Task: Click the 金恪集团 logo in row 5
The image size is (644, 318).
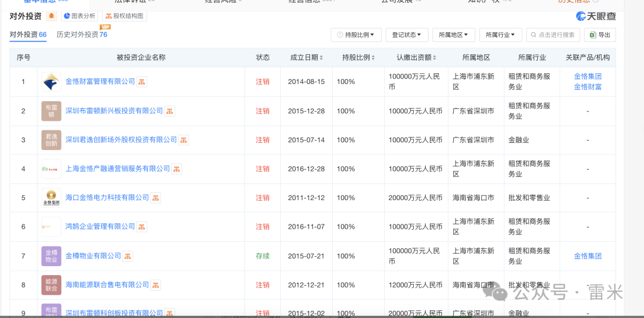Action: tap(51, 198)
